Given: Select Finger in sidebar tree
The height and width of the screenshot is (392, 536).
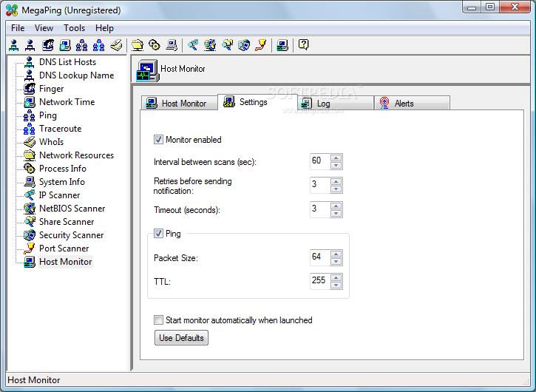Looking at the screenshot, I should pos(51,89).
